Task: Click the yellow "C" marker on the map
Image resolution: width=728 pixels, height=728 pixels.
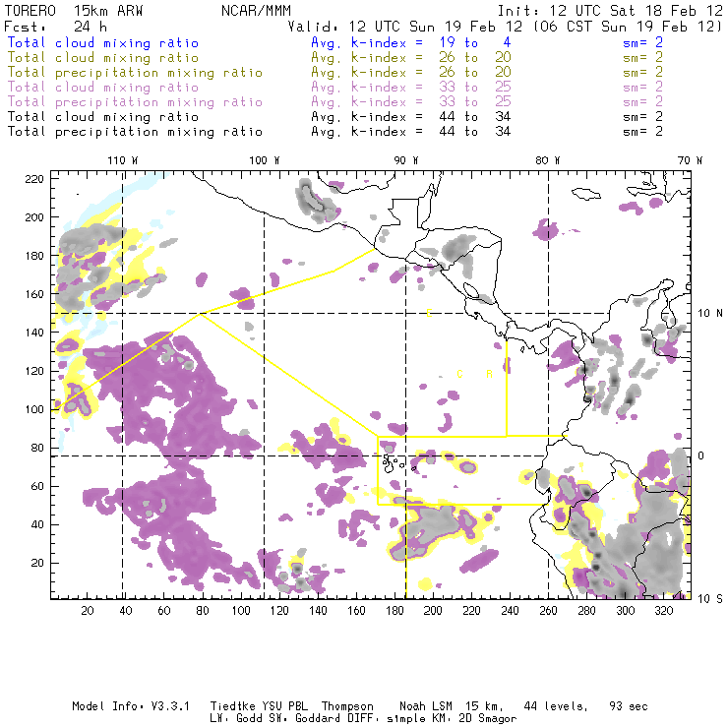Action: tap(459, 374)
